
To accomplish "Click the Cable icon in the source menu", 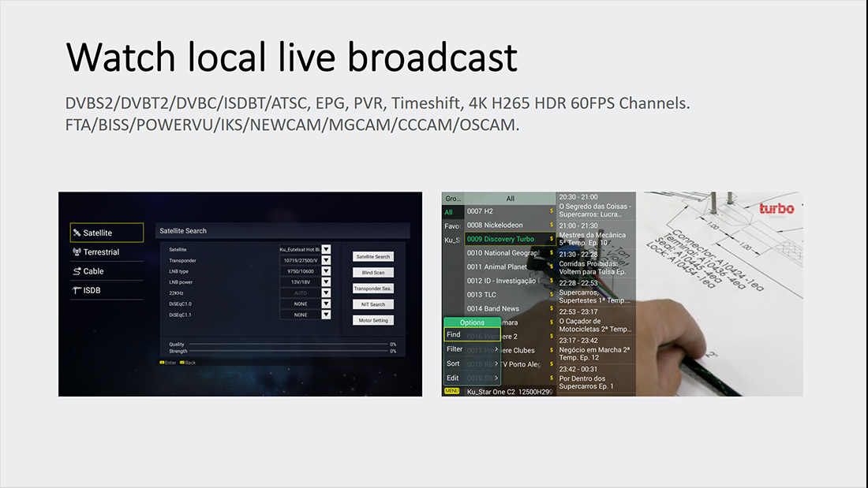I will pyautogui.click(x=77, y=271).
